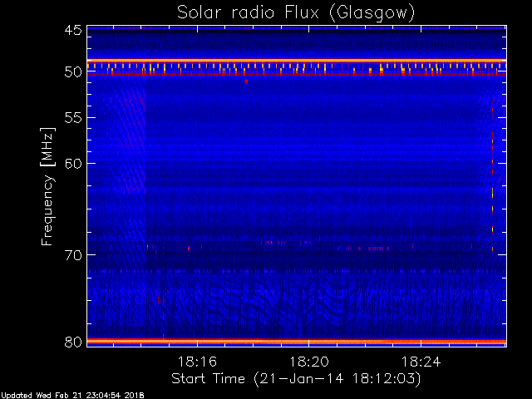Click the 55 frequency tick label

(x=73, y=118)
